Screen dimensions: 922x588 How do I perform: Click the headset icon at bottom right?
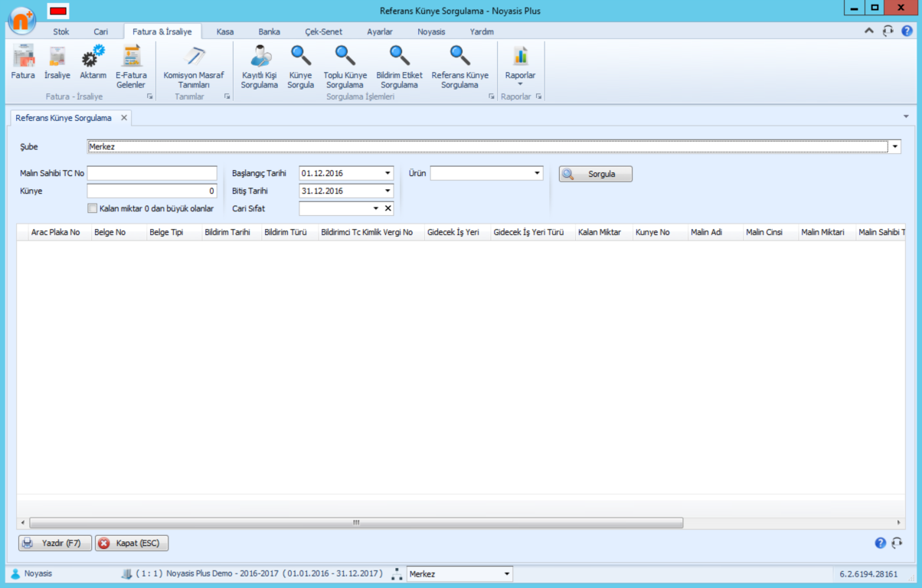pyautogui.click(x=897, y=543)
